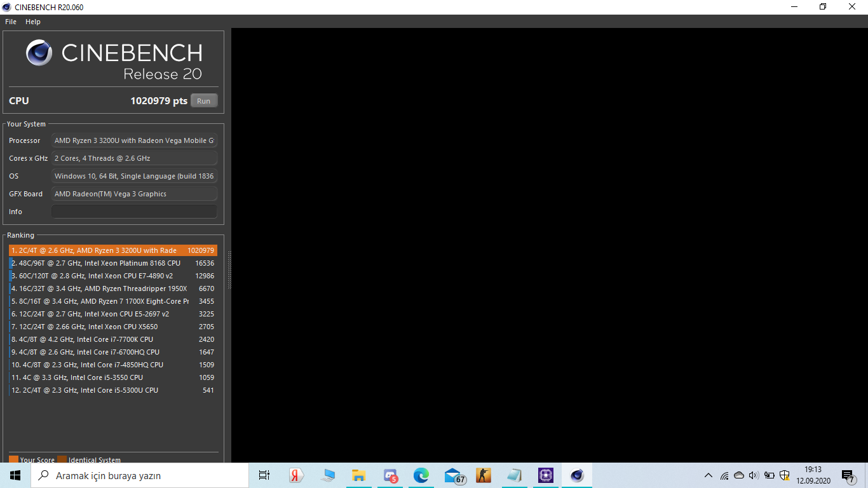Click the GFX Board field

pos(134,194)
